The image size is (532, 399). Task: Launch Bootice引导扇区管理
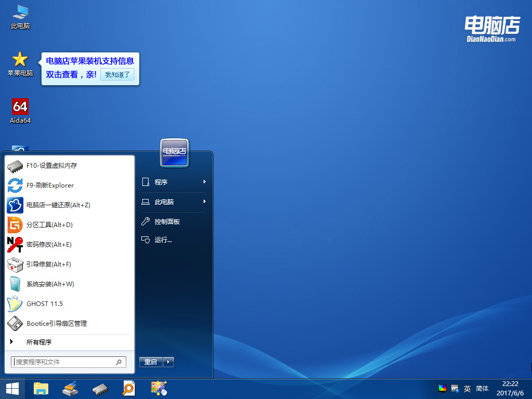(x=70, y=323)
